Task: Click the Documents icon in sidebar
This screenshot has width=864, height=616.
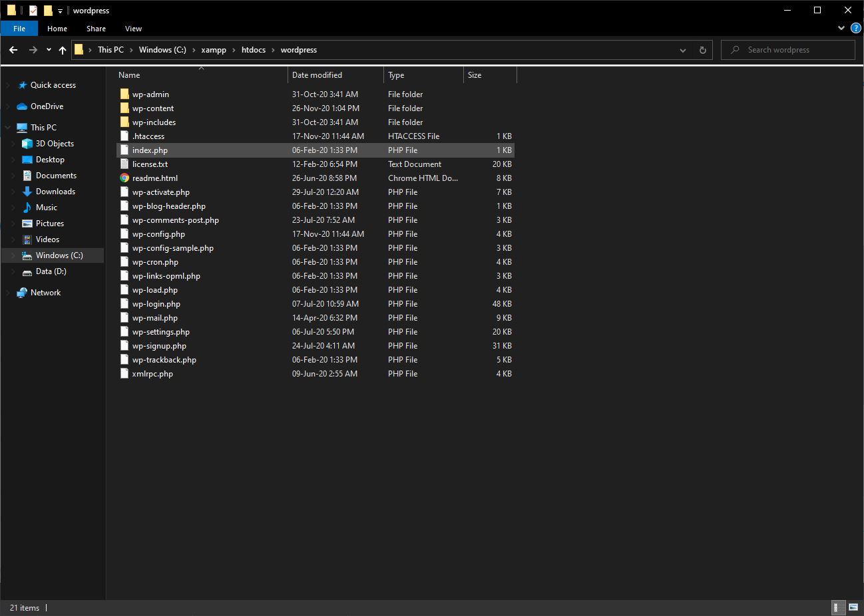Action: point(27,176)
